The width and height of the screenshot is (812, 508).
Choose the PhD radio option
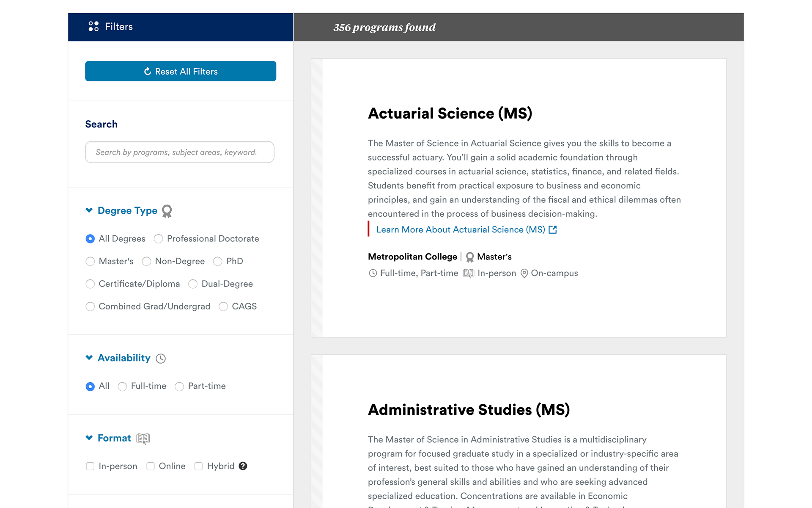pyautogui.click(x=218, y=261)
